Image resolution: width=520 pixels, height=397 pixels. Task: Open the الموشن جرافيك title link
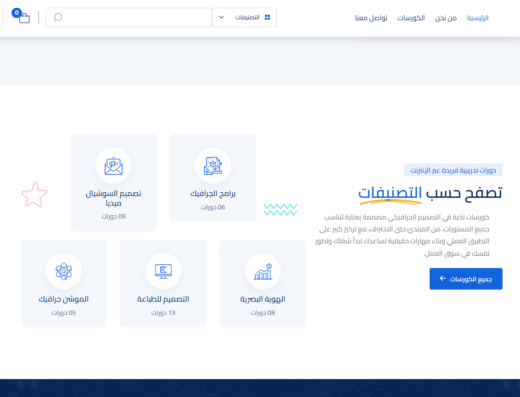point(64,299)
